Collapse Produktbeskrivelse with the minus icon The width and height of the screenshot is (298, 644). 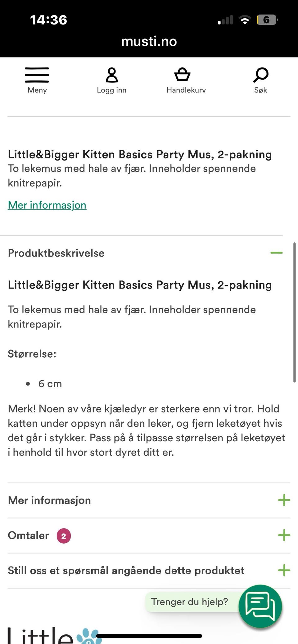276,253
